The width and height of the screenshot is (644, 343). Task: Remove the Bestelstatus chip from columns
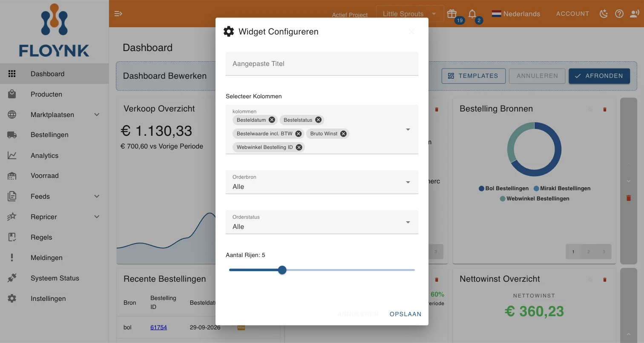tap(318, 120)
